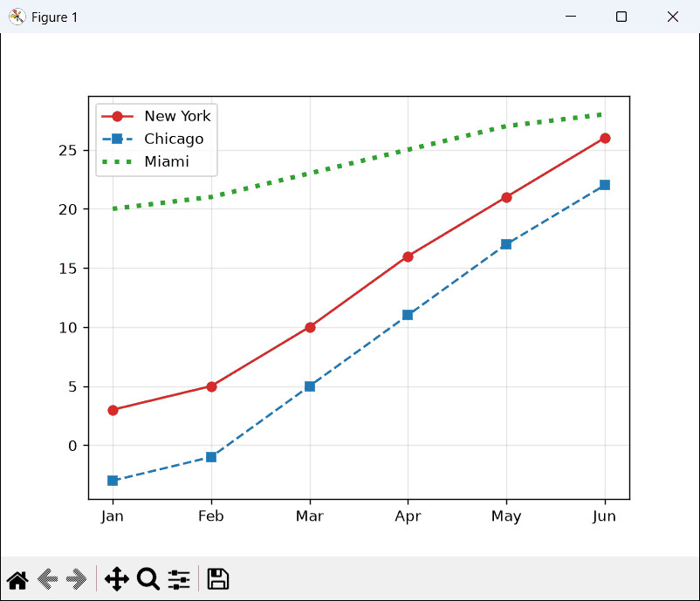Click New York's red Feb data point
This screenshot has width=700, height=601.
[211, 386]
